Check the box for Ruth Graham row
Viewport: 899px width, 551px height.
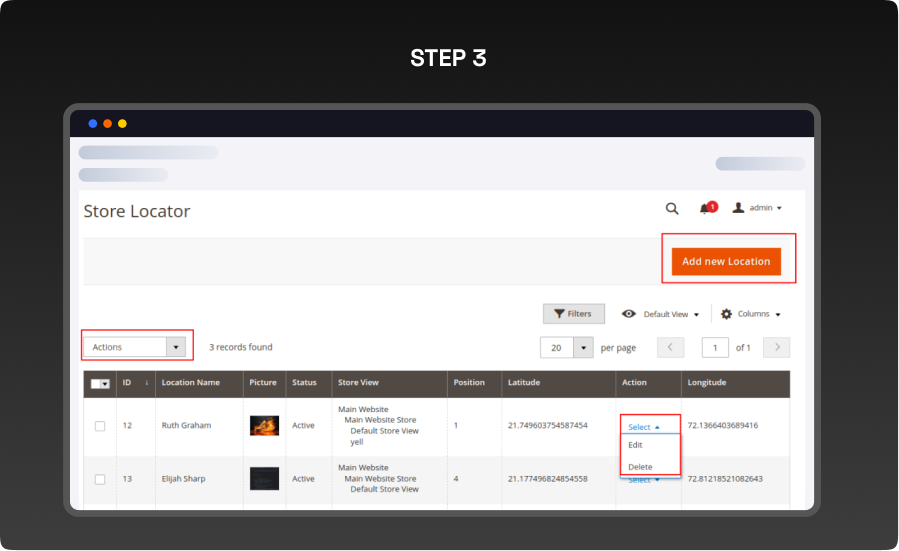pyautogui.click(x=100, y=426)
